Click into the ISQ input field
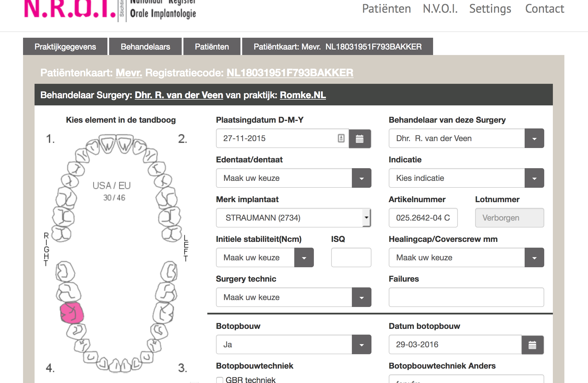Viewport: 588px width, 383px height. click(351, 258)
